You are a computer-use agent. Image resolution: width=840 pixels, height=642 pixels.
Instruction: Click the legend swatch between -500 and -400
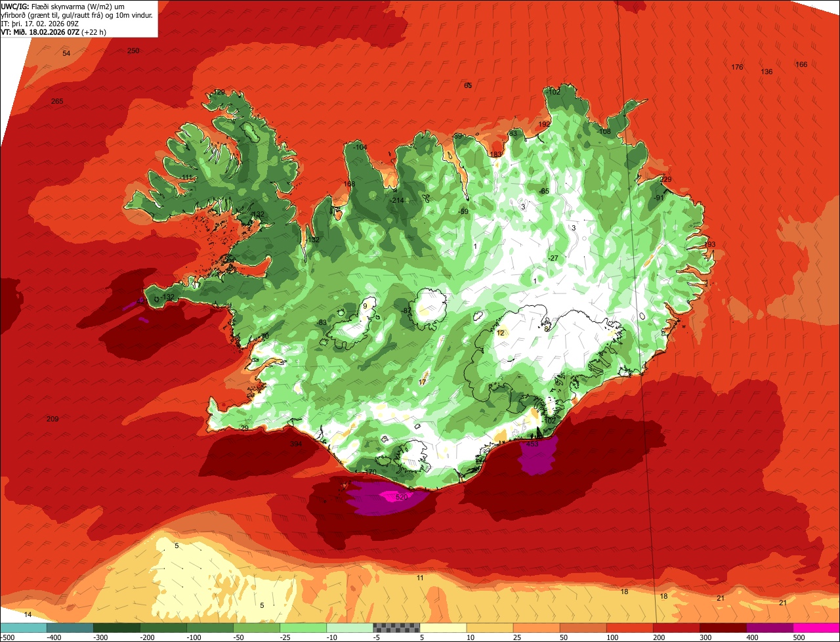click(x=23, y=628)
